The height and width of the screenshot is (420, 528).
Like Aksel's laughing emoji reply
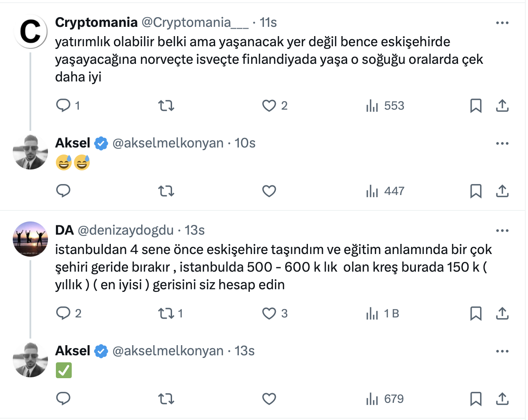pyautogui.click(x=269, y=191)
